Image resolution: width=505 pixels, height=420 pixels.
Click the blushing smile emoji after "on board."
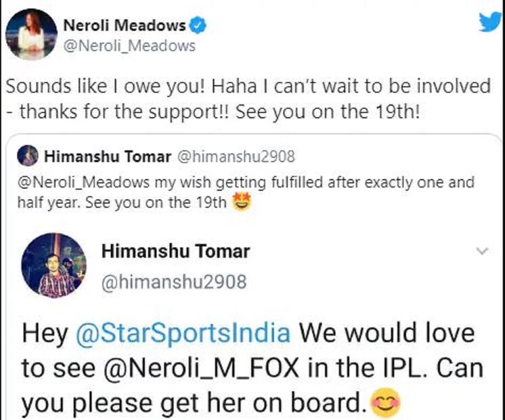tap(387, 404)
